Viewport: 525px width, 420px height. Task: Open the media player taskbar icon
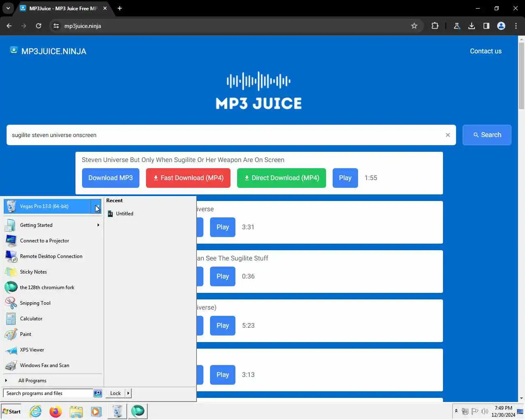click(x=96, y=411)
